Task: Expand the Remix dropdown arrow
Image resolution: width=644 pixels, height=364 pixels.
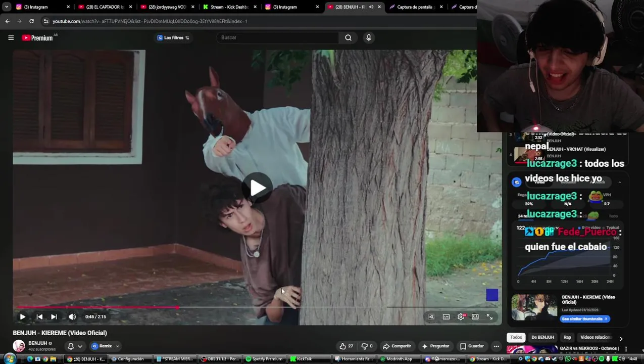Action: [117, 346]
